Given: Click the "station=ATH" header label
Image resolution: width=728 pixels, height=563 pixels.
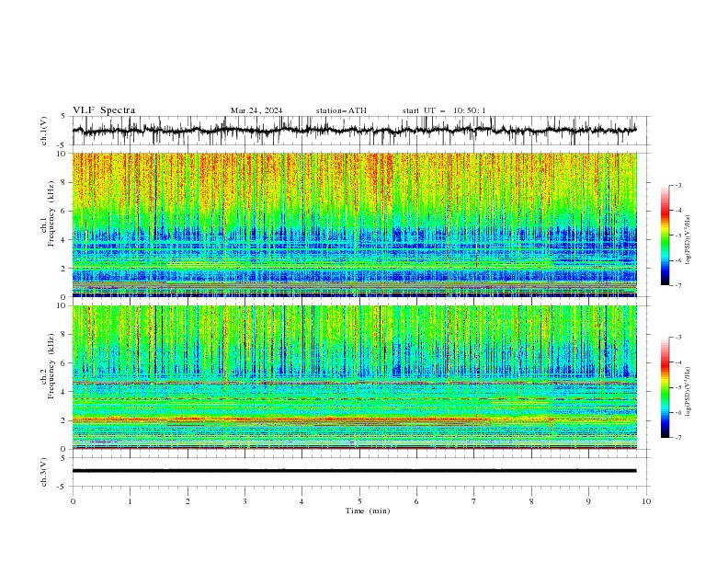Looking at the screenshot, I should coord(341,110).
